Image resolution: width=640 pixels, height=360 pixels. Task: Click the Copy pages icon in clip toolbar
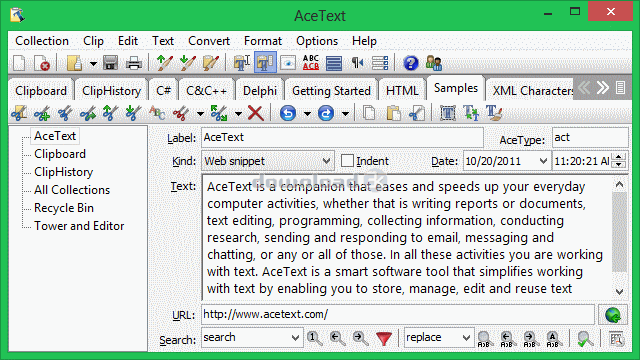(x=369, y=113)
